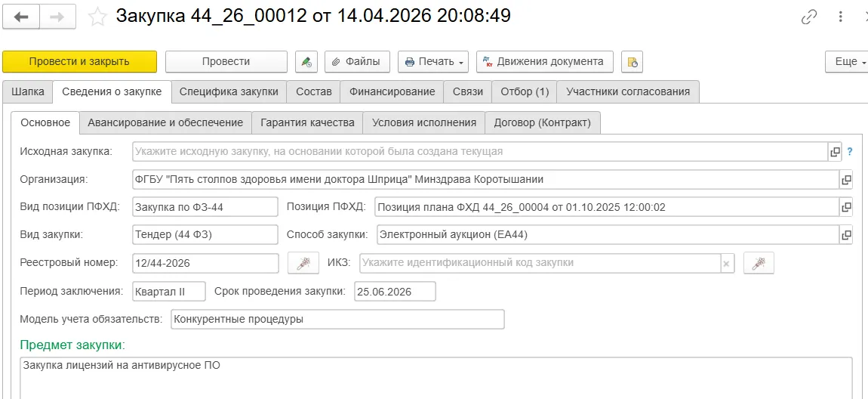Open Гарантия качества sub-tab
This screenshot has width=868, height=399.
(307, 122)
